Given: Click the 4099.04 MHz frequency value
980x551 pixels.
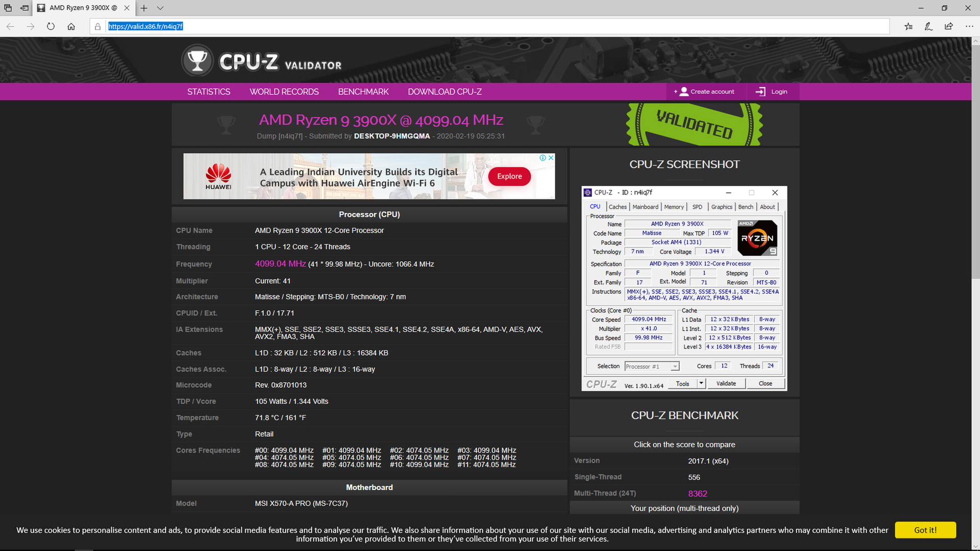Looking at the screenshot, I should point(280,264).
